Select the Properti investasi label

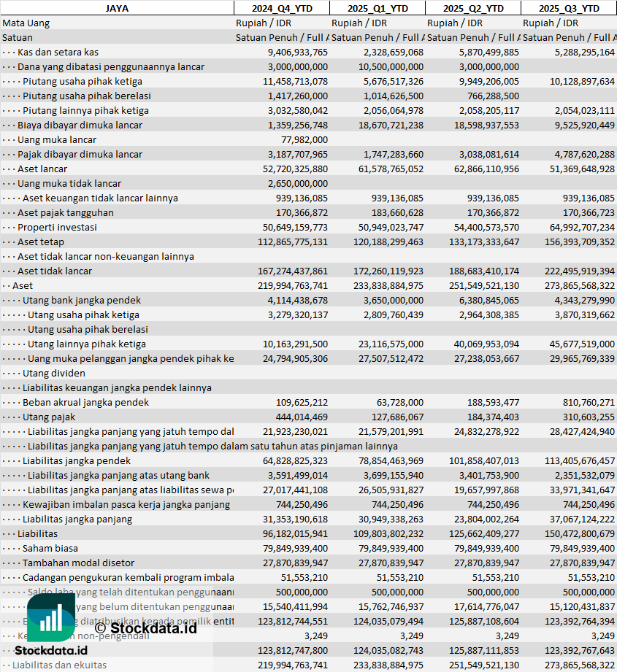click(57, 227)
